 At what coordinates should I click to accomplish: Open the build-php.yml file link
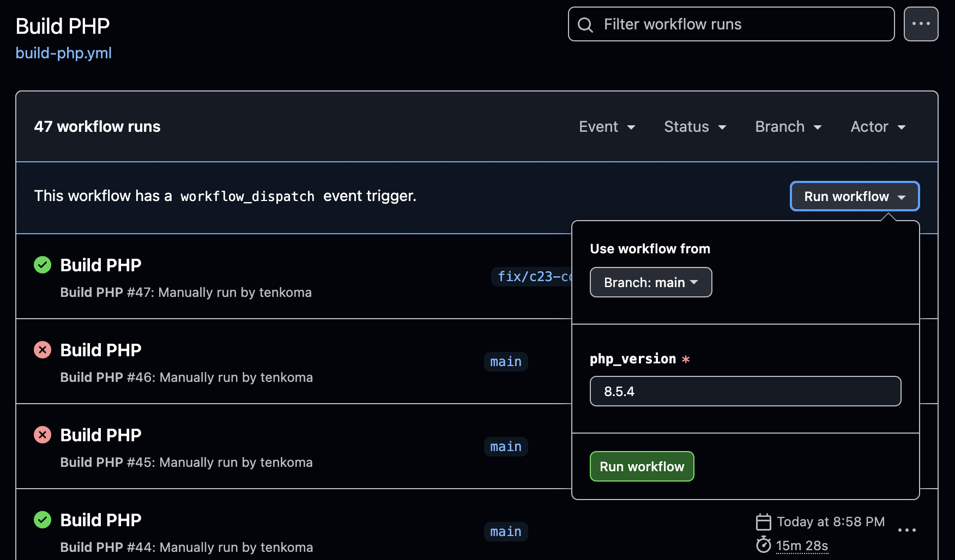[63, 53]
